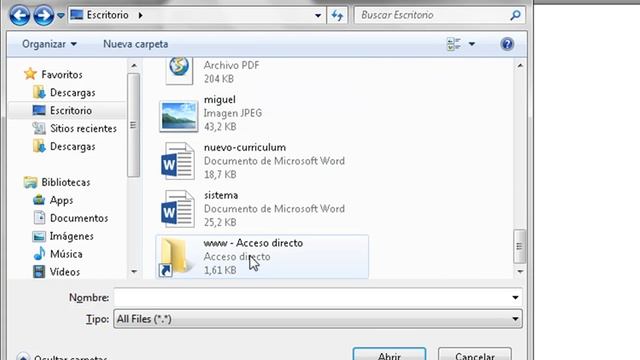Screen dimensions: 640x360
Task: Select Bibliotecas in the navigation pane
Action: pos(66,182)
